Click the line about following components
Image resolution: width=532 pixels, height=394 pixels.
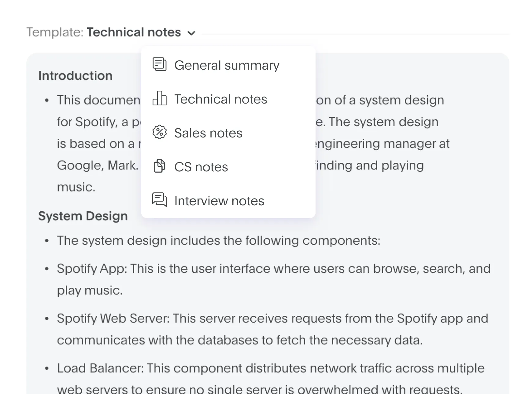(x=218, y=241)
